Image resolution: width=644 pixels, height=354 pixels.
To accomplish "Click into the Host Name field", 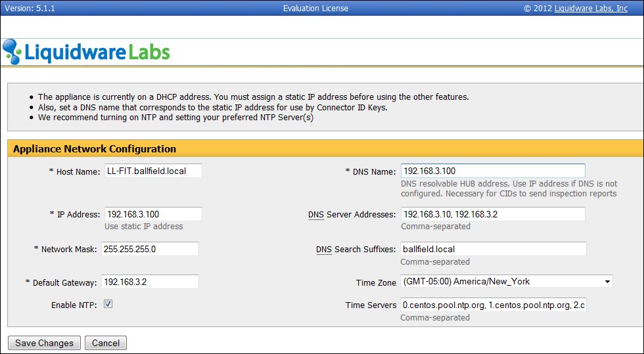I will click(x=152, y=171).
